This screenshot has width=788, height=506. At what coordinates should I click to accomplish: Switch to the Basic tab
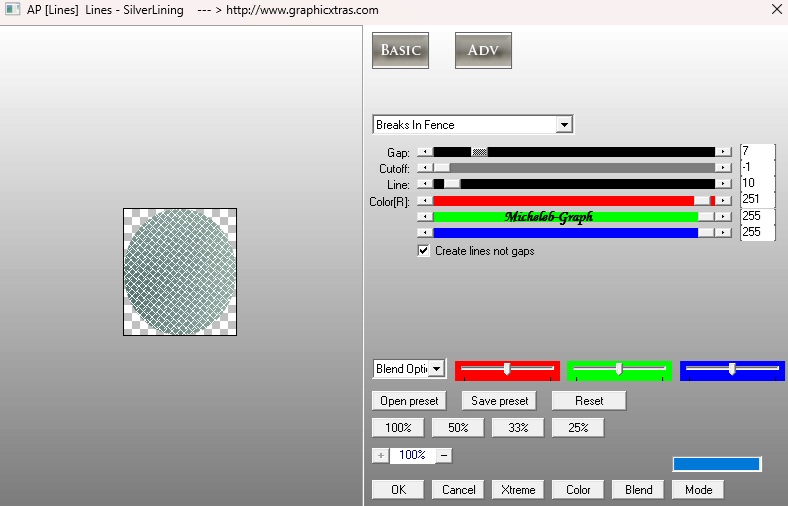[400, 51]
